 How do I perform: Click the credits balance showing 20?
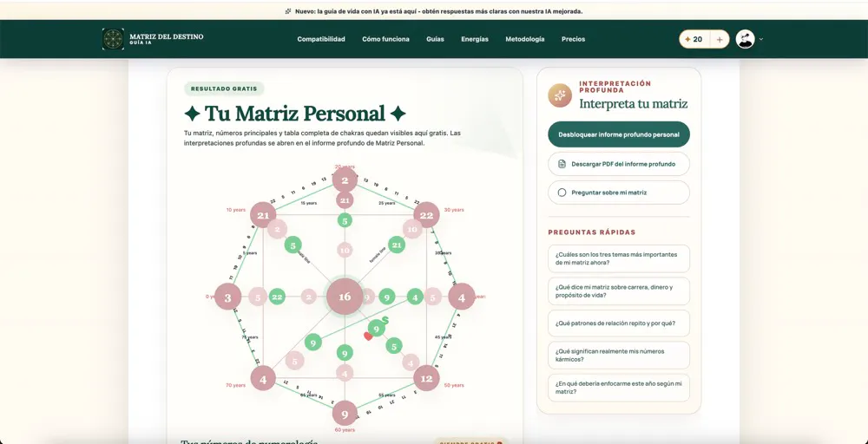click(694, 39)
